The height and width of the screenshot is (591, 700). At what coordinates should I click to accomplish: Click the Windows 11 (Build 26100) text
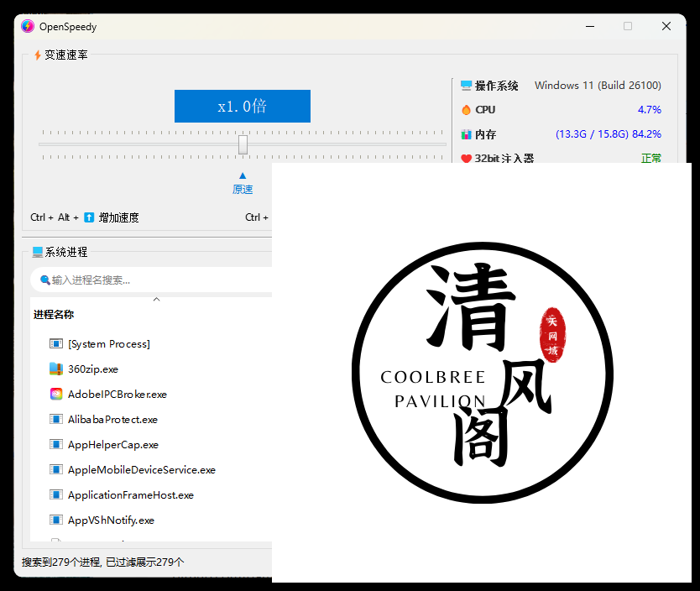click(598, 86)
